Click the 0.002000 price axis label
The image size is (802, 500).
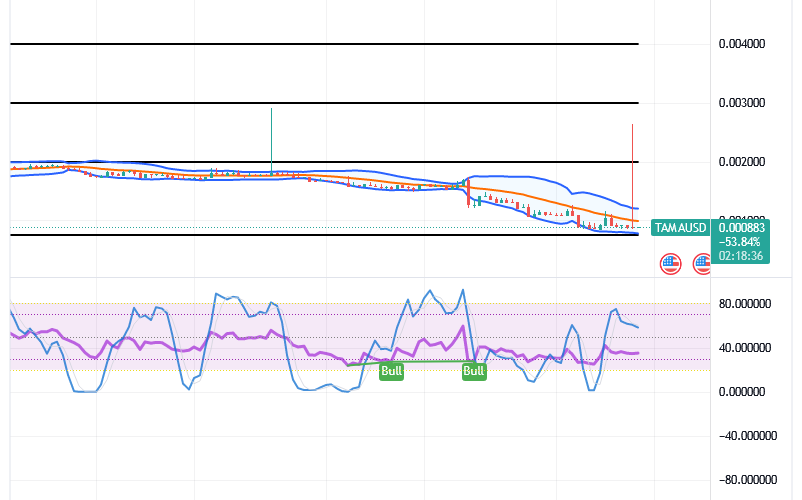[x=742, y=162]
